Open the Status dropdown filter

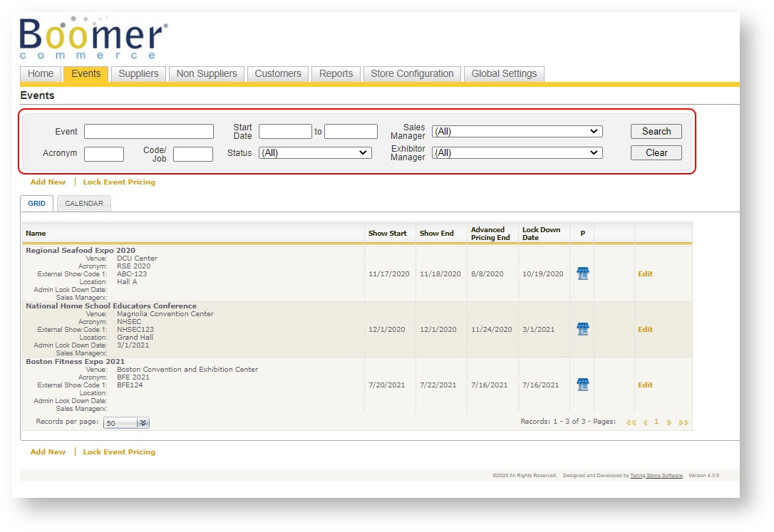(314, 153)
